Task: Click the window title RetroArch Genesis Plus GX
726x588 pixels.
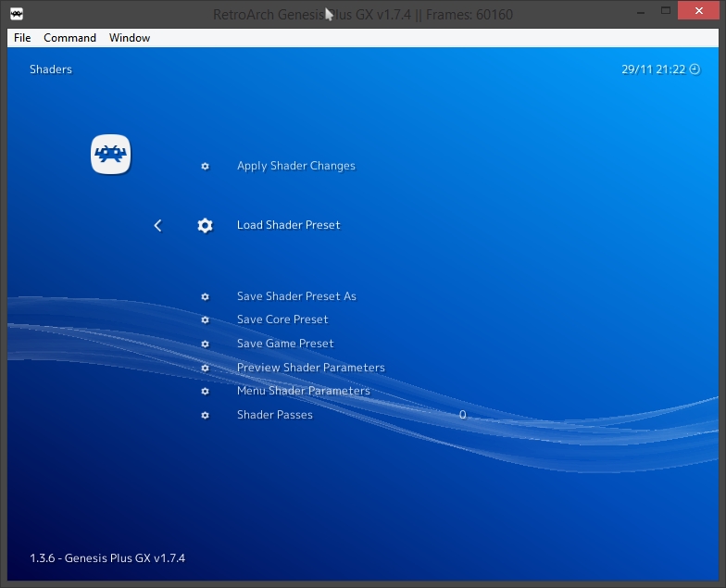Action: click(x=363, y=15)
